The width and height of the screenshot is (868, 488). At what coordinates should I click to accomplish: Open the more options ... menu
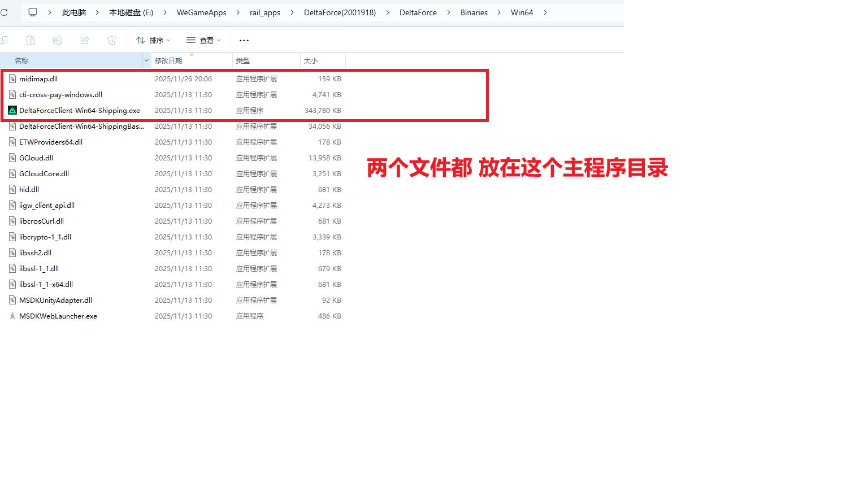pyautogui.click(x=244, y=40)
